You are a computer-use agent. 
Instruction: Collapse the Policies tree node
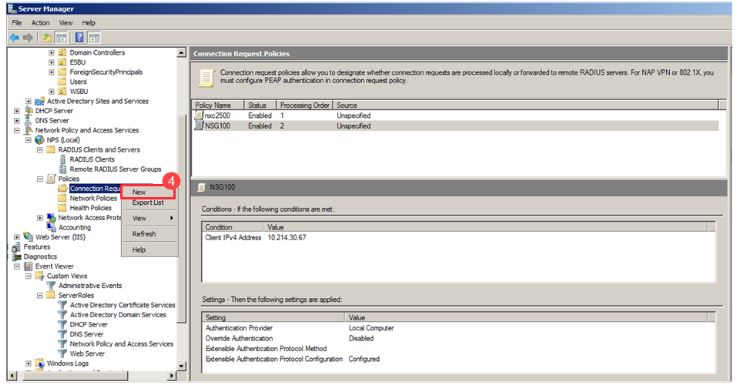(40, 179)
